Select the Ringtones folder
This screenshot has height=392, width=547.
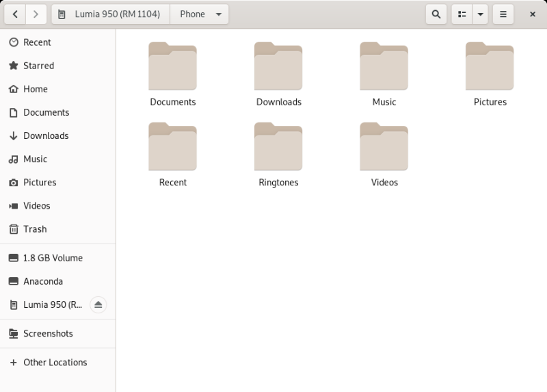tap(278, 154)
